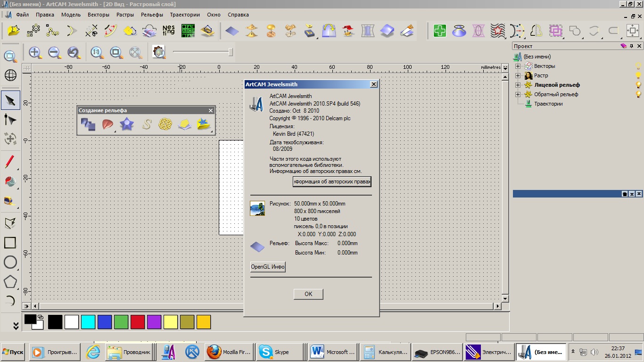Image resolution: width=644 pixels, height=362 pixels.
Task: Toggle the Растр layer light bulb
Action: [x=638, y=75]
